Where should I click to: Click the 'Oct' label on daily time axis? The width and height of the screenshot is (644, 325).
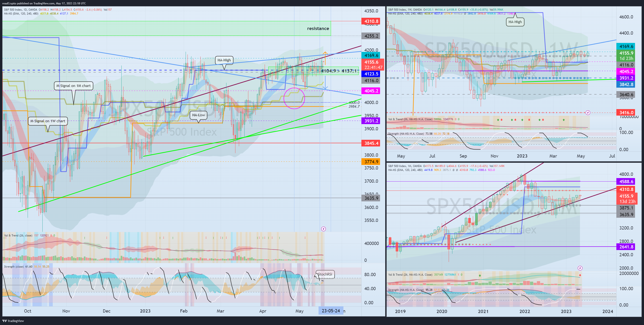27,311
